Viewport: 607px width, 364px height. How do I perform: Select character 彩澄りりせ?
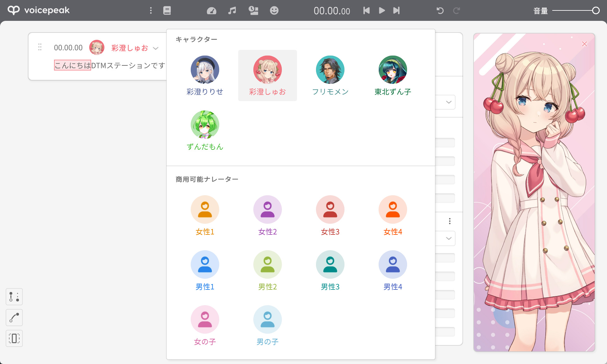pyautogui.click(x=205, y=76)
